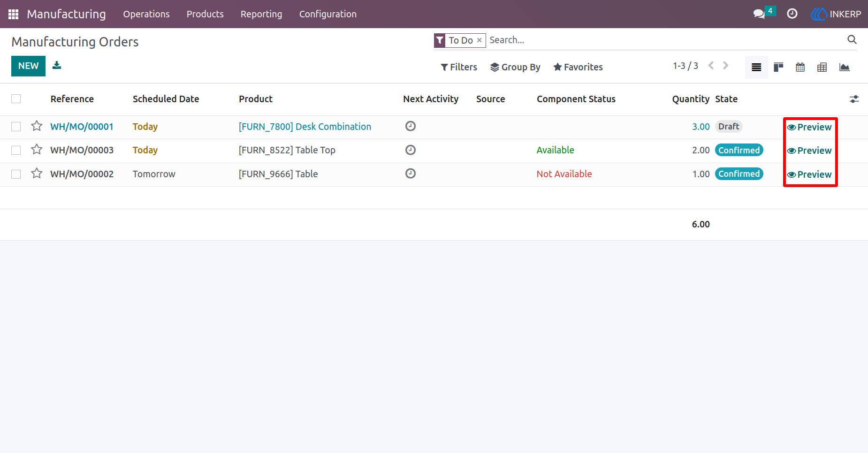
Task: Click the NEW button
Action: pos(28,66)
